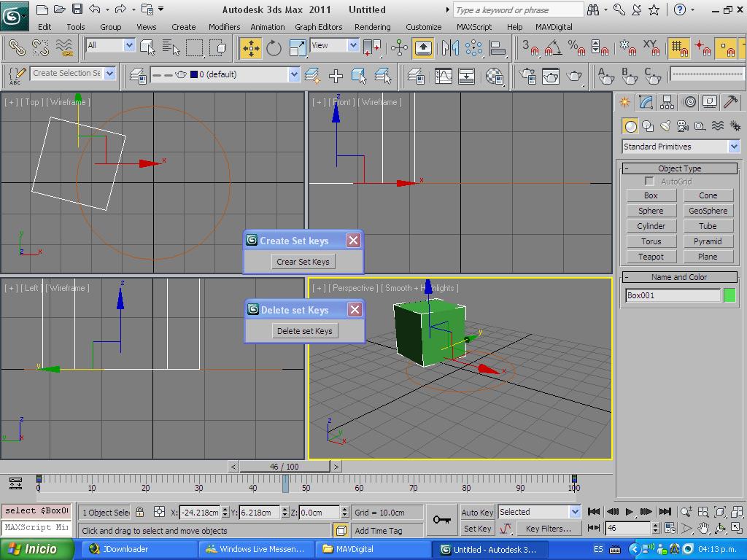Click the Bind to Space Warp icon
The width and height of the screenshot is (747, 560).
(x=64, y=48)
